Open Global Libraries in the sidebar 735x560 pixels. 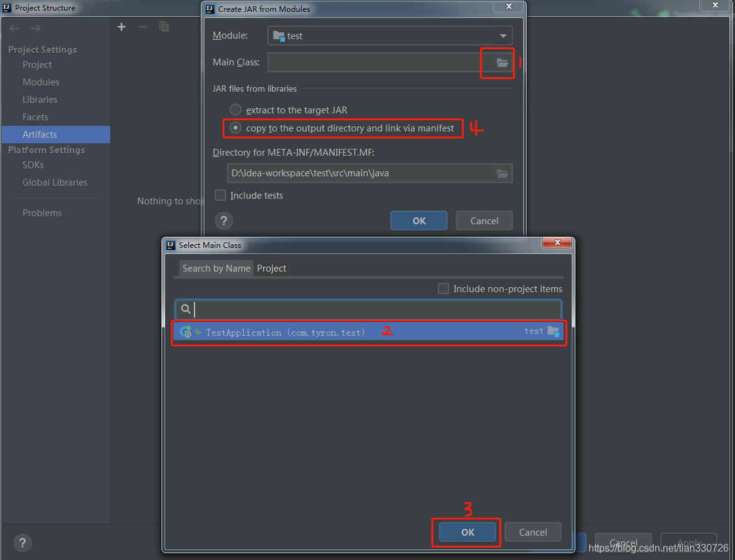coord(55,182)
